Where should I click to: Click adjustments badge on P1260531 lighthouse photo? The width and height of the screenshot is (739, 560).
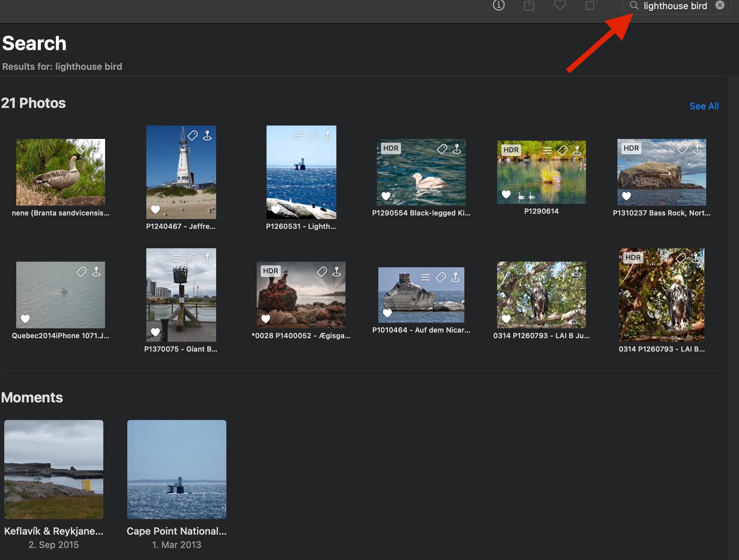pos(298,135)
